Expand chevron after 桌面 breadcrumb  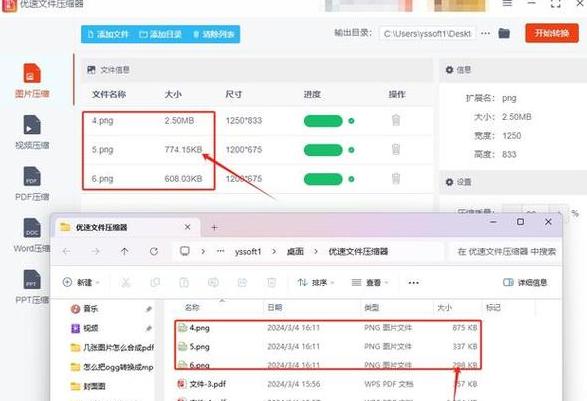tap(316, 252)
